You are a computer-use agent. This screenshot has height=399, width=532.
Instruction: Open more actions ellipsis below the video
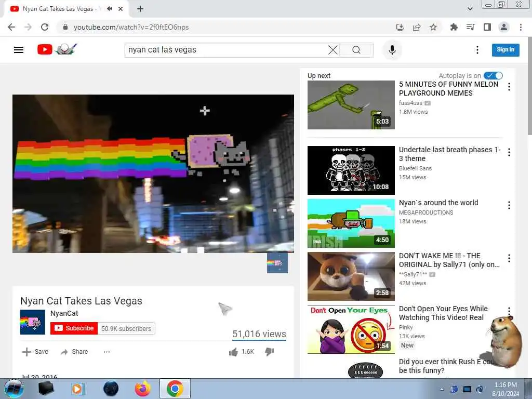point(107,352)
